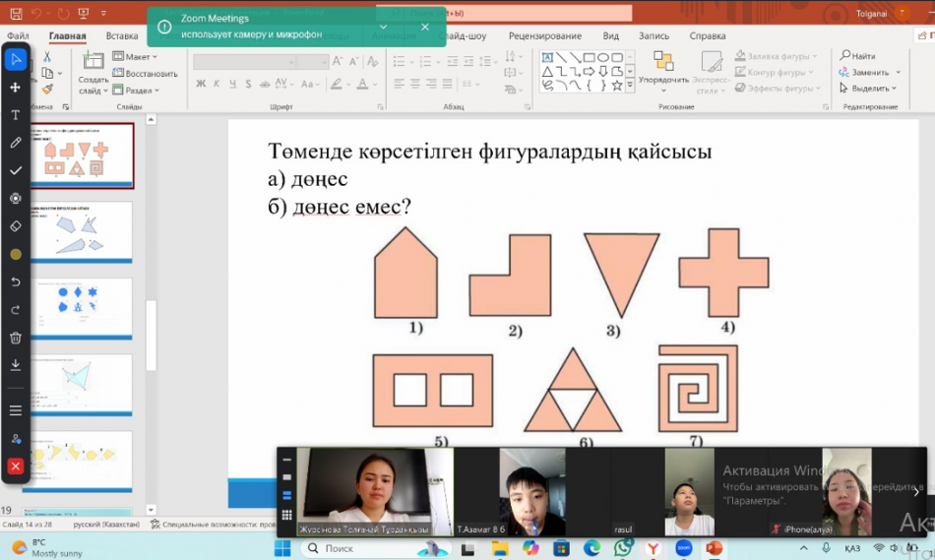The image size is (935, 560).
Task: Open the Выделить select dropdown
Action: (868, 89)
